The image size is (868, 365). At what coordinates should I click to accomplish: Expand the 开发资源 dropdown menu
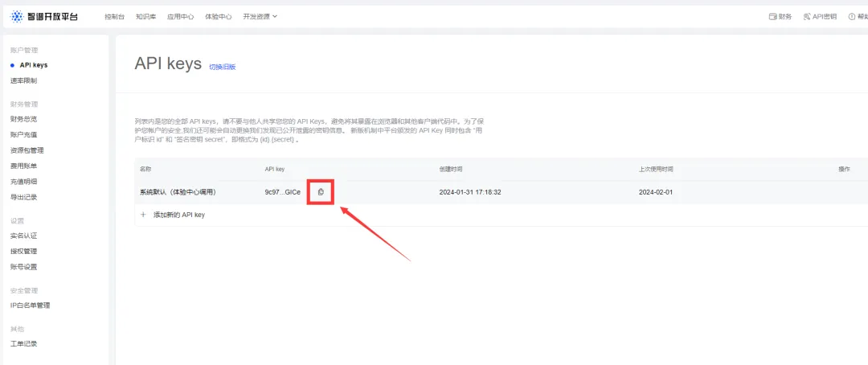[x=260, y=17]
